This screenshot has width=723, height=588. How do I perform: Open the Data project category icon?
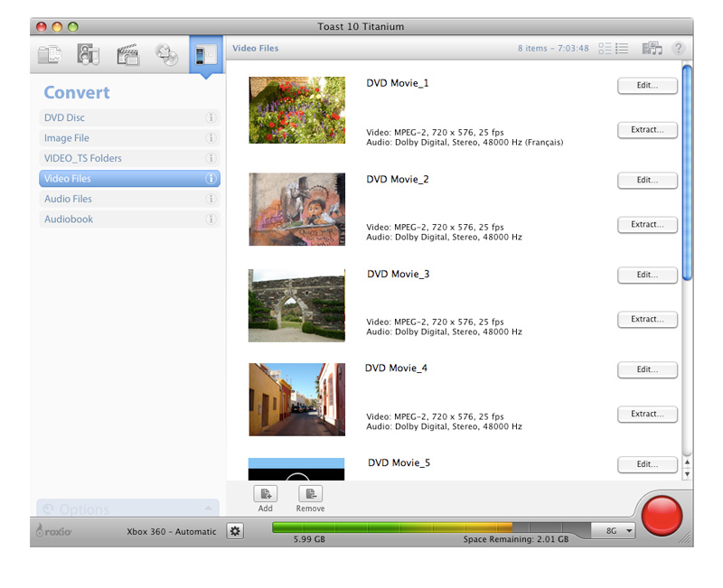click(49, 55)
